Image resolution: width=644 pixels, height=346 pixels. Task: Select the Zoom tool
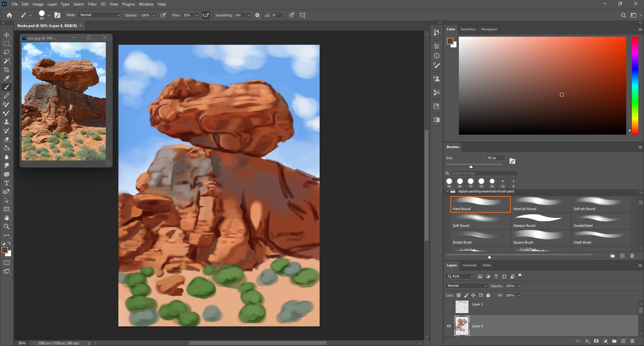click(7, 227)
